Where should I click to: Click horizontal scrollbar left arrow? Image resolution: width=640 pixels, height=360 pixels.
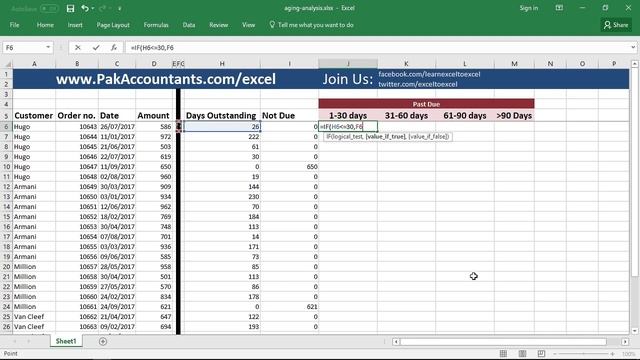(396, 342)
